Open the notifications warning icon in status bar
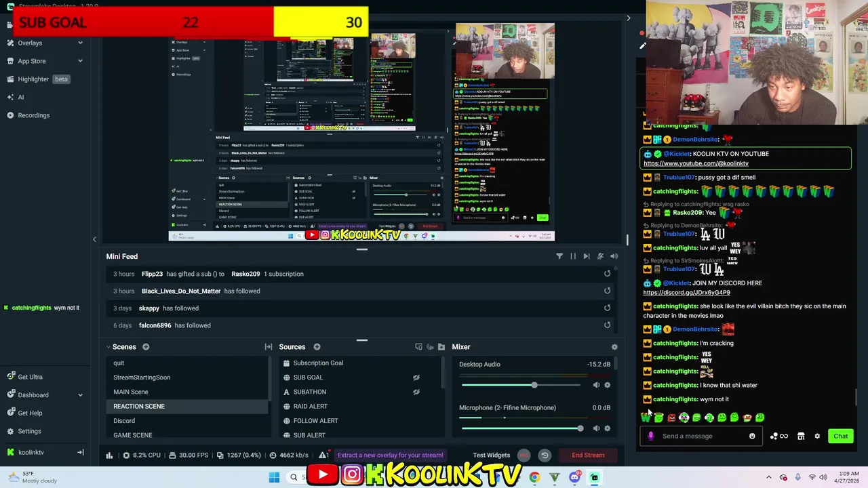 coord(323,455)
